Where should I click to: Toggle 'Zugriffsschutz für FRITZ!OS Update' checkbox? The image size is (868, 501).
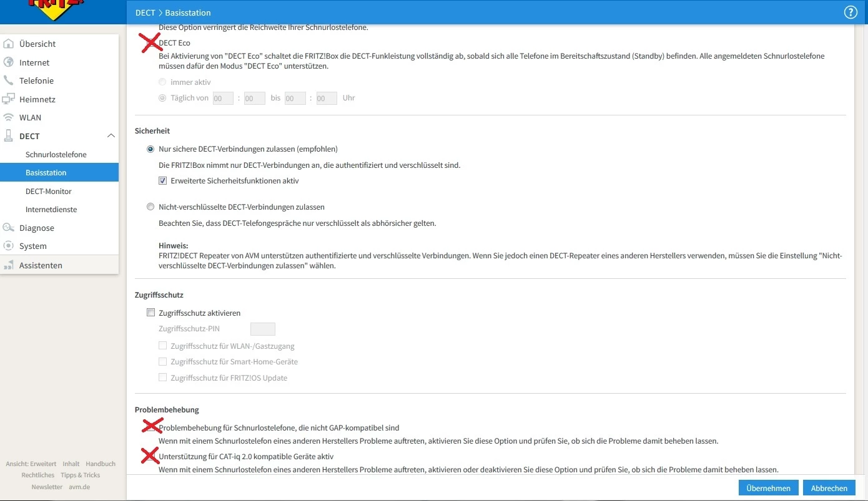(162, 377)
